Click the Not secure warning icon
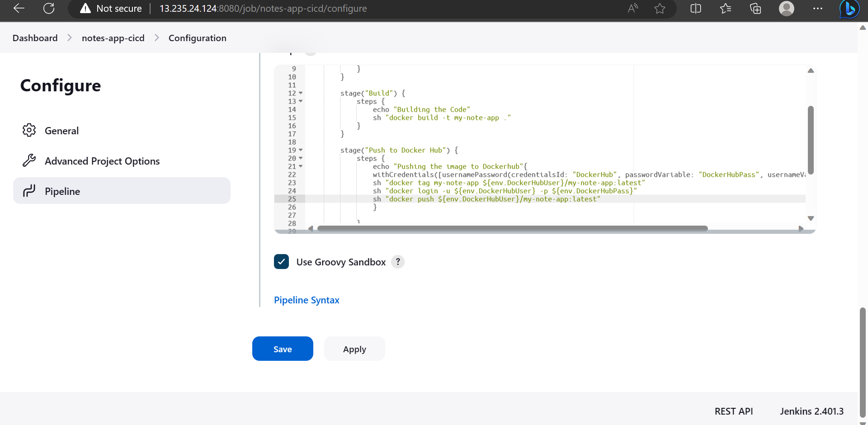Screen dimensions: 868x425 [85, 8]
